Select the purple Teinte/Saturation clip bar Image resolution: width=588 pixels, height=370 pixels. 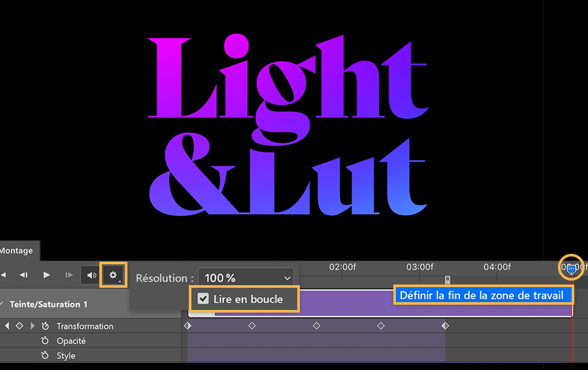click(380, 303)
